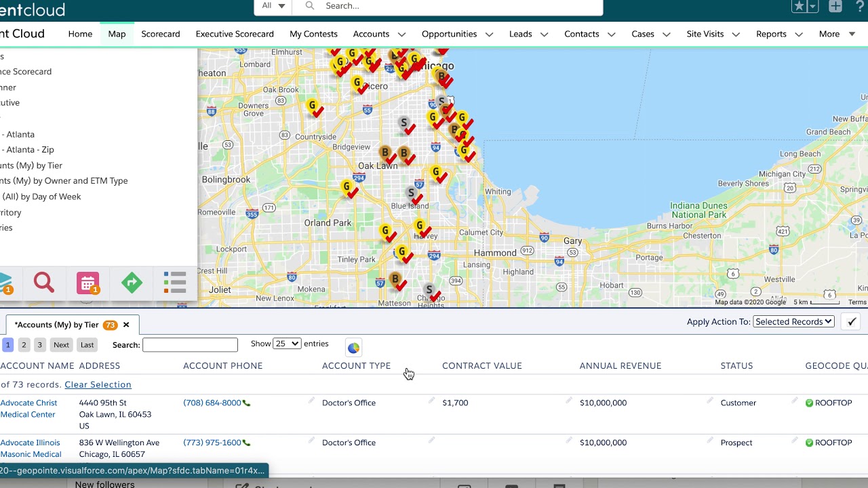The height and width of the screenshot is (488, 868).
Task: Click the G marker near Tinley Park
Action: pos(402,253)
